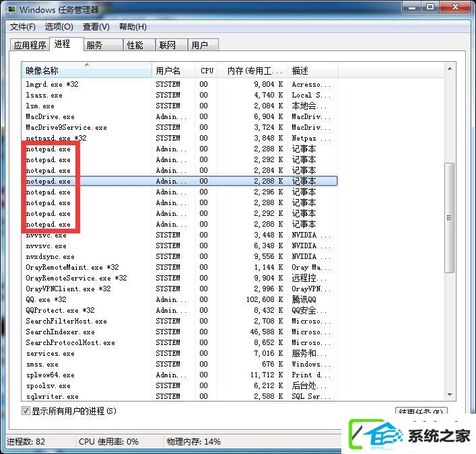Sort by CPU column header
The height and width of the screenshot is (454, 476).
tap(207, 71)
